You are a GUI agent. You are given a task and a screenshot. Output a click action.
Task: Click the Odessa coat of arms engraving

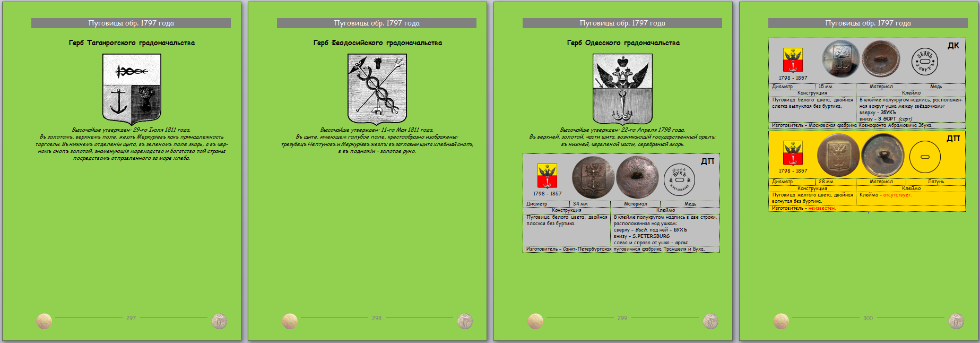tap(622, 89)
